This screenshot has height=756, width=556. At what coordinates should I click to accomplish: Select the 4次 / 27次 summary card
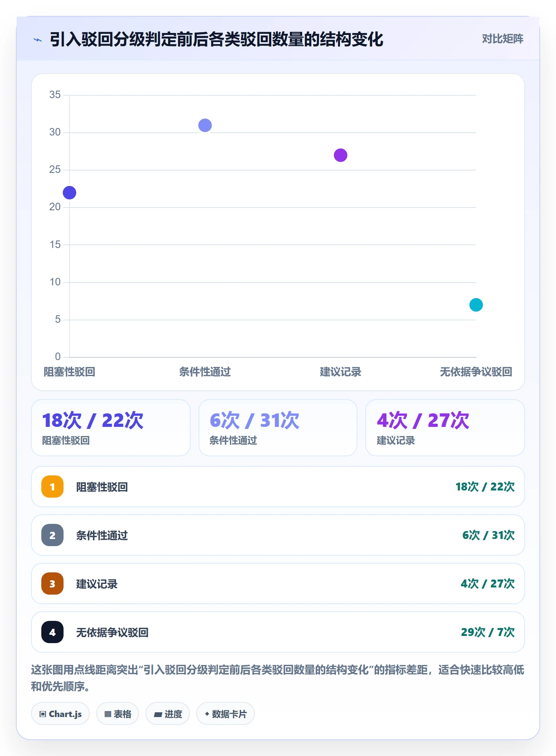445,428
